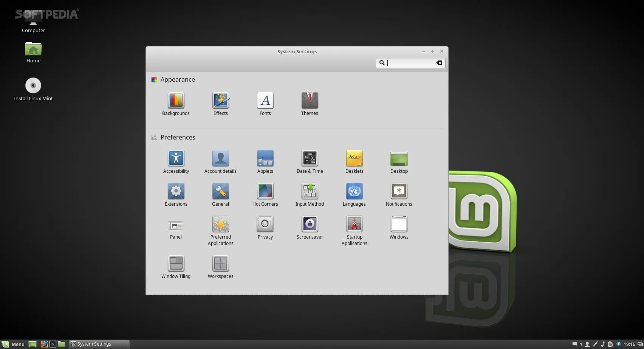Open the Mint Menu
Screen dimensions: 644x349
click(14, 344)
